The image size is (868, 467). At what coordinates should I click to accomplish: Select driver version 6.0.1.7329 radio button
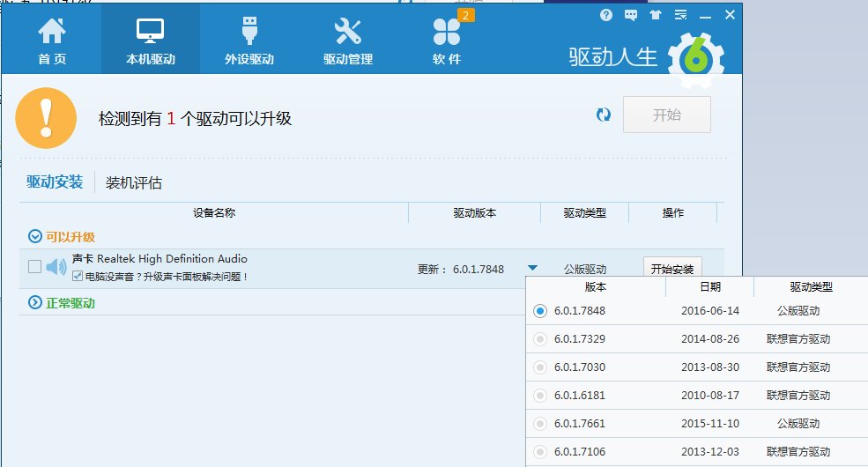click(539, 339)
